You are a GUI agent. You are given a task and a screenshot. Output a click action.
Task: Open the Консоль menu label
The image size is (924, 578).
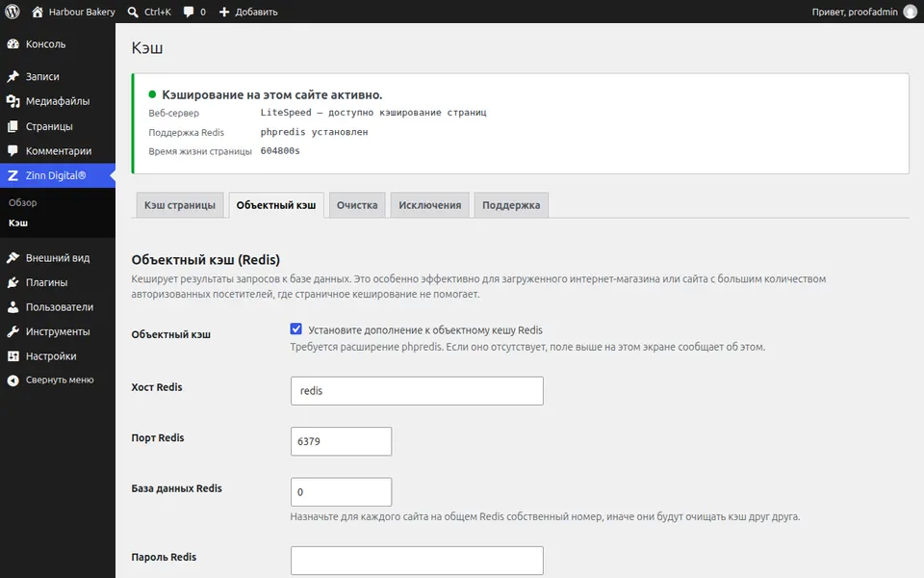45,44
